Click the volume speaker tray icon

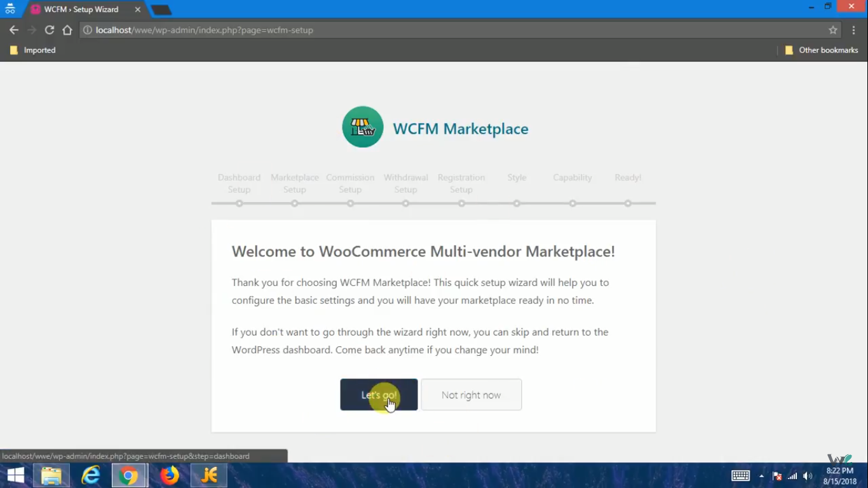click(808, 476)
